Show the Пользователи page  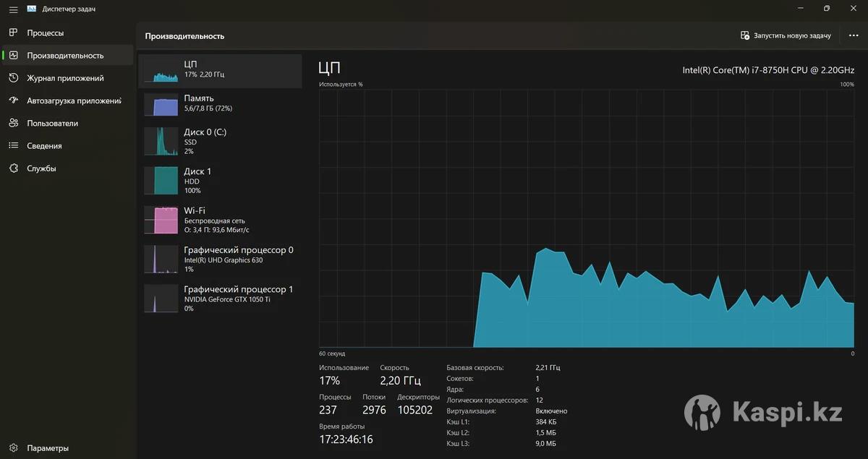tap(68, 123)
